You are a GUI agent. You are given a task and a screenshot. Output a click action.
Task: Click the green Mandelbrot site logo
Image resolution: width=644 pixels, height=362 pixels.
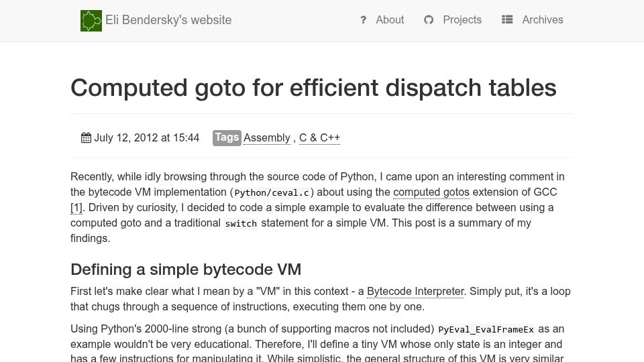coord(91,21)
